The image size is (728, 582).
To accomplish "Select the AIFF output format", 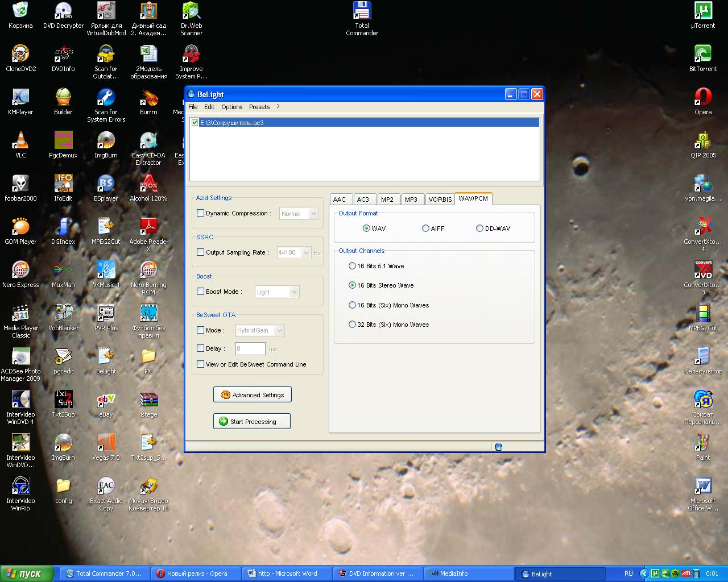I will (425, 228).
